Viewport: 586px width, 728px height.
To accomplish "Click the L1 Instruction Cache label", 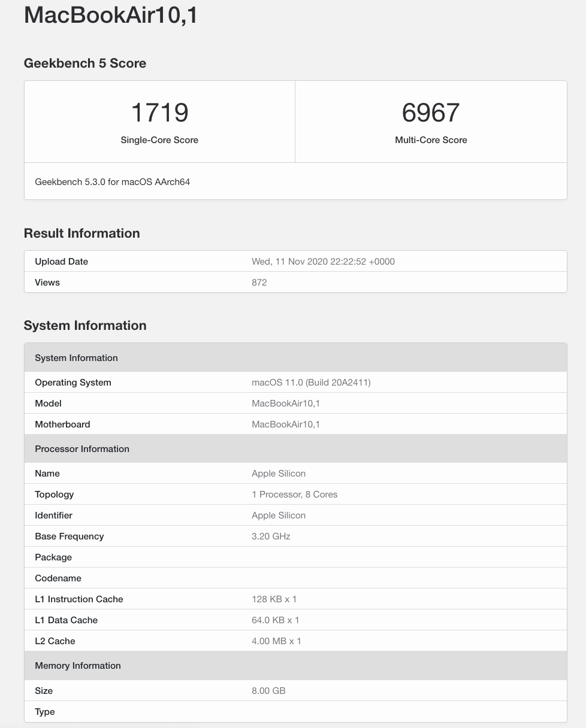I will (79, 599).
